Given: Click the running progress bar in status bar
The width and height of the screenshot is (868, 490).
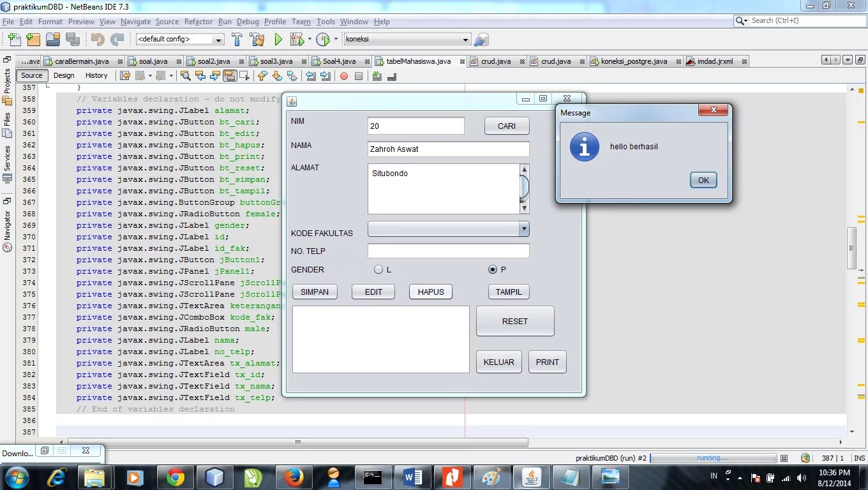Looking at the screenshot, I should click(x=713, y=458).
